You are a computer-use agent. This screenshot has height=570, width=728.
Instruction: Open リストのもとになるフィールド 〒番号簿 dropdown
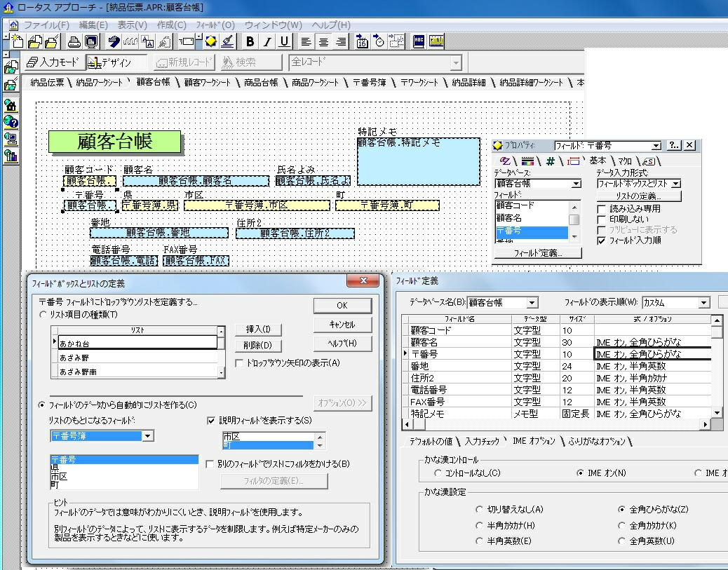click(x=148, y=436)
